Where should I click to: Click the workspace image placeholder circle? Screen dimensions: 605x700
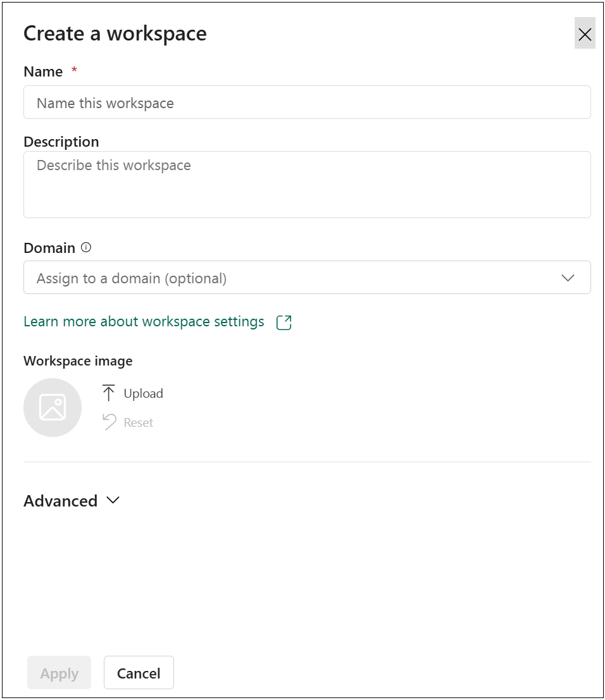(x=53, y=407)
